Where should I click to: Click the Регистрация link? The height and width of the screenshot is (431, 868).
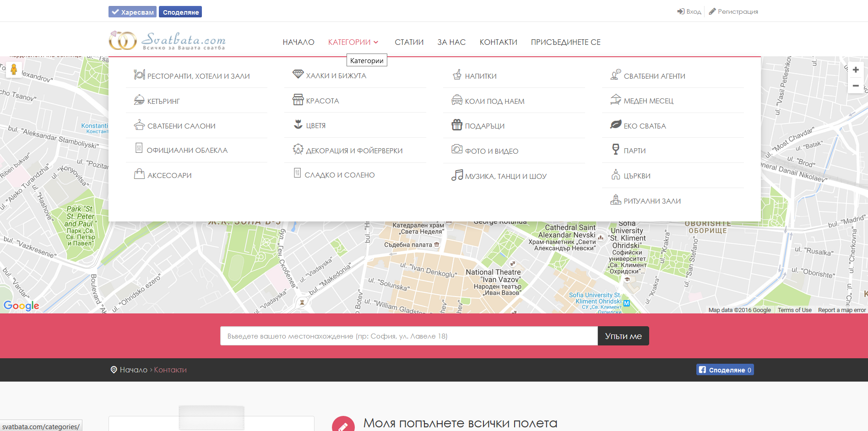click(x=733, y=11)
